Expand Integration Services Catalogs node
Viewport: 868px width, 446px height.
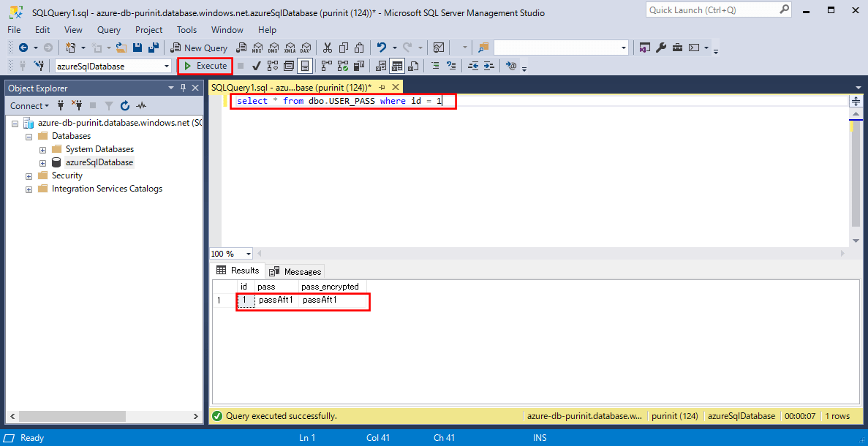click(x=29, y=189)
